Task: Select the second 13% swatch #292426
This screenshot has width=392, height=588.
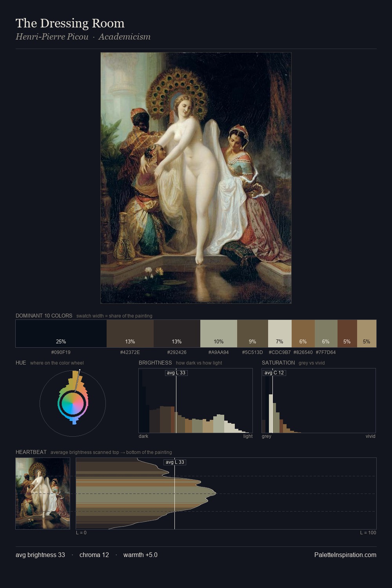Action: click(x=177, y=334)
